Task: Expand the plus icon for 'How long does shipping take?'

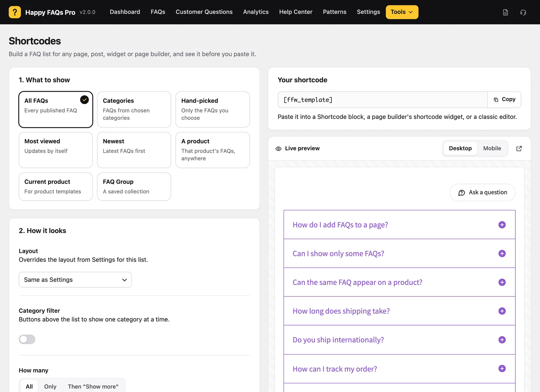Action: click(x=502, y=311)
